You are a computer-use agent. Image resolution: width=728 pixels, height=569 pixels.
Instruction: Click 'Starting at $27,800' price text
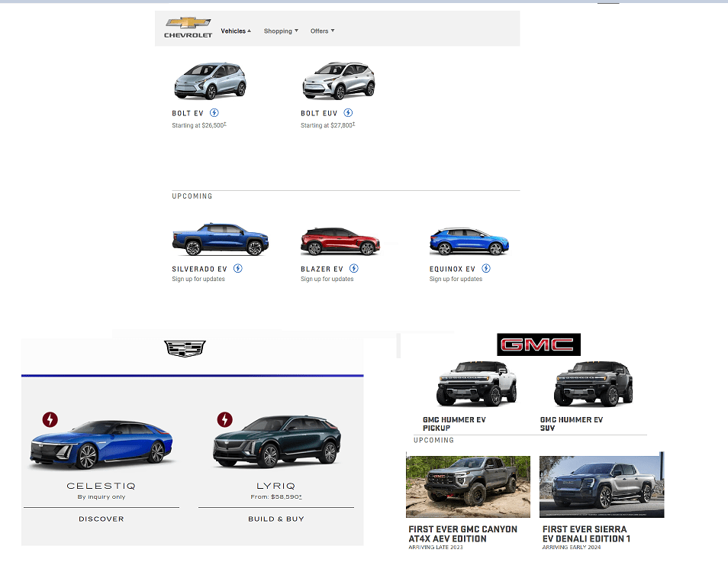(328, 125)
